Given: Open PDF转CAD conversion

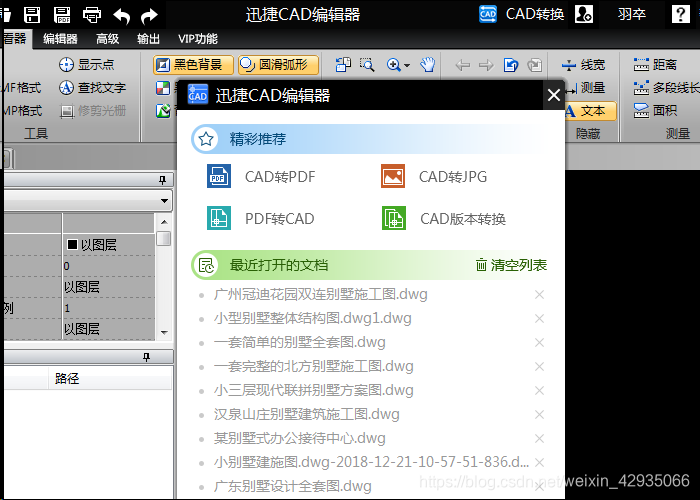Looking at the screenshot, I should coord(261,218).
